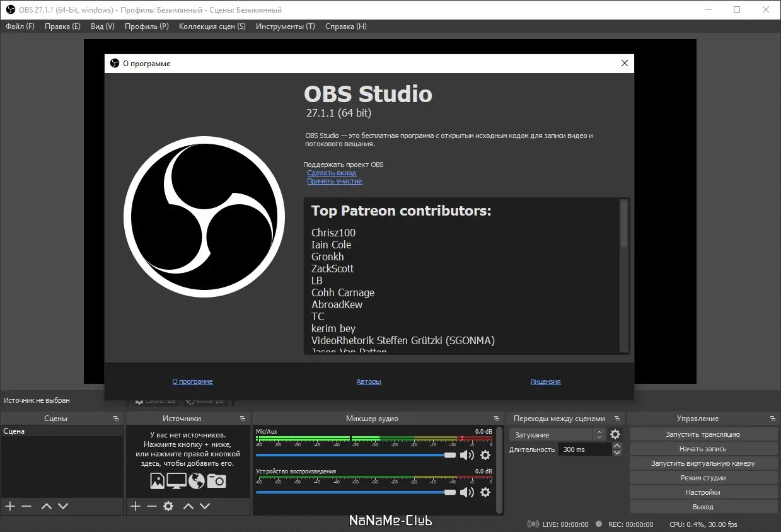
Task: Click the Лицензия link
Action: pos(545,381)
